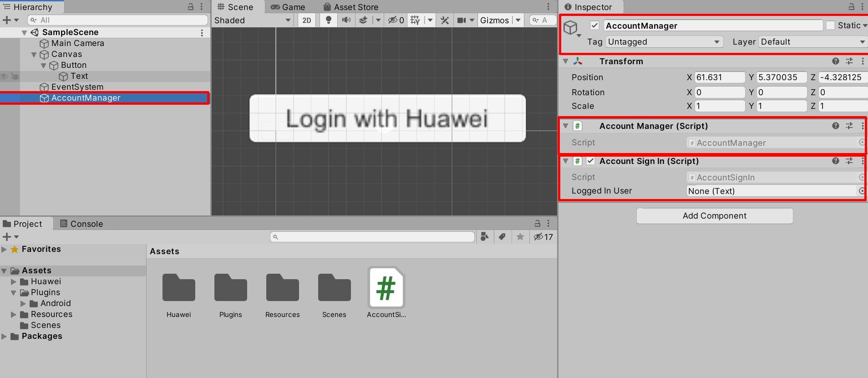This screenshot has width=868, height=378.
Task: Lock the Project panel
Action: pyautogui.click(x=538, y=224)
